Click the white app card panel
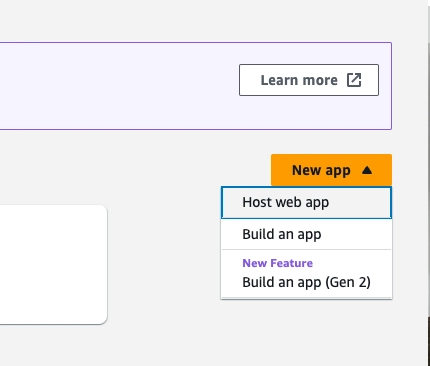The width and height of the screenshot is (430, 366). [53, 264]
